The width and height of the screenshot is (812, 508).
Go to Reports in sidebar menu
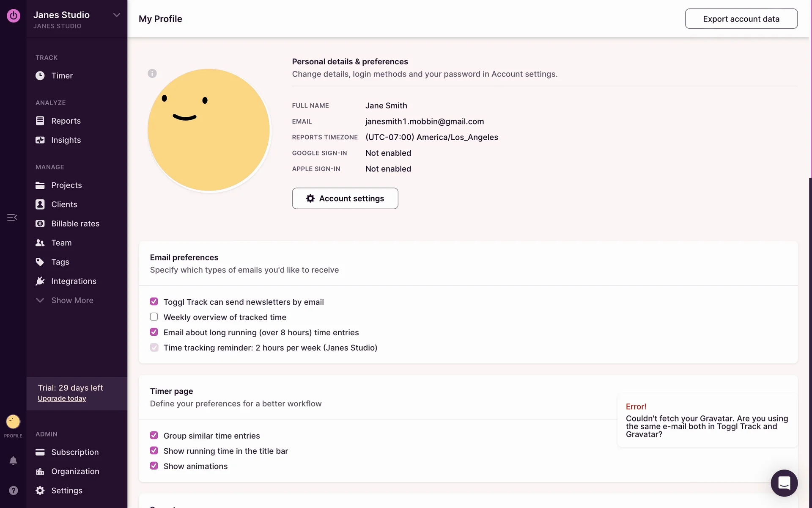pyautogui.click(x=66, y=121)
